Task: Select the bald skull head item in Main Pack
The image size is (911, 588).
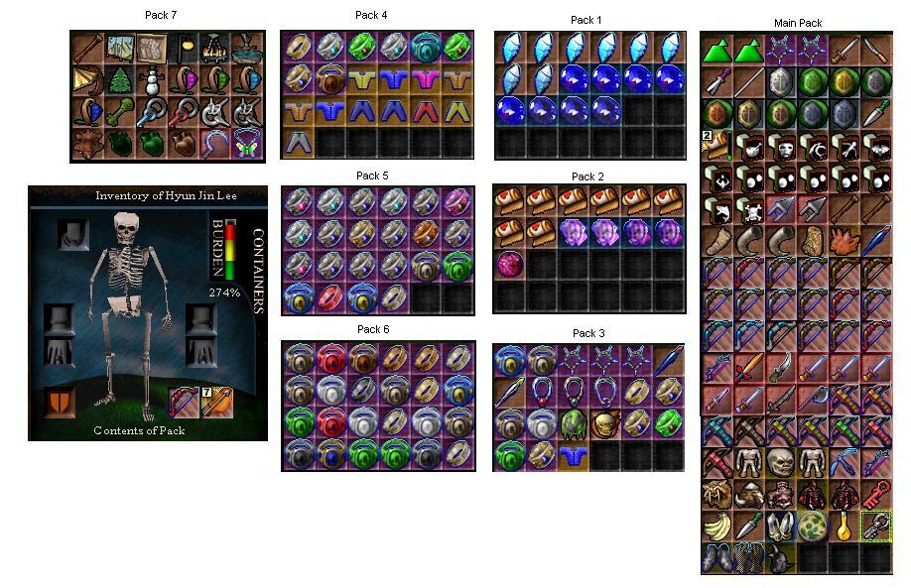Action: [x=780, y=463]
